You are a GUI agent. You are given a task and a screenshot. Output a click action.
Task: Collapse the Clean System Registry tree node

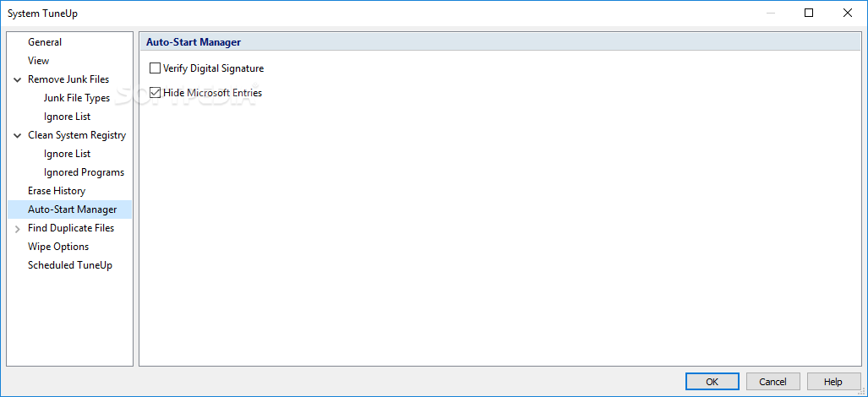pos(18,135)
